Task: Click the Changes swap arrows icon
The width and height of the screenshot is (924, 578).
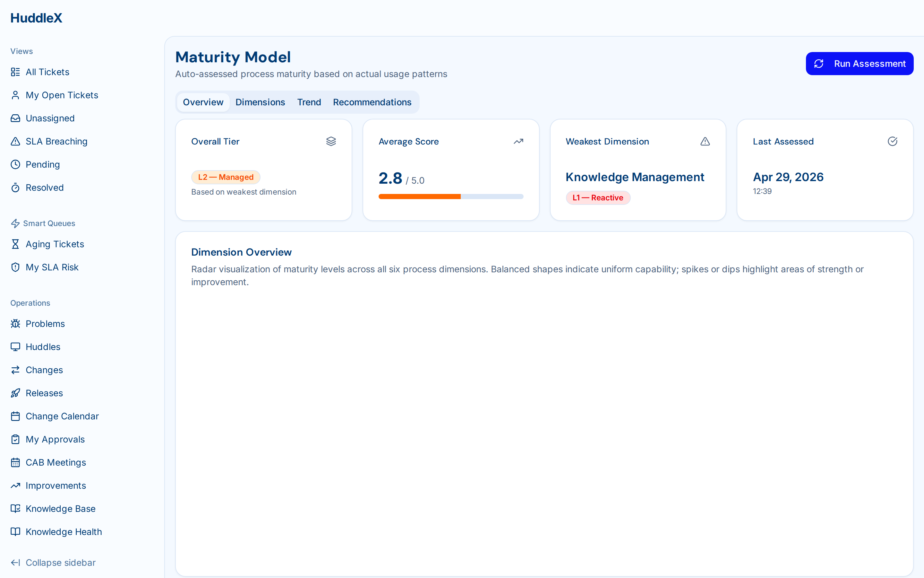Action: coord(15,370)
